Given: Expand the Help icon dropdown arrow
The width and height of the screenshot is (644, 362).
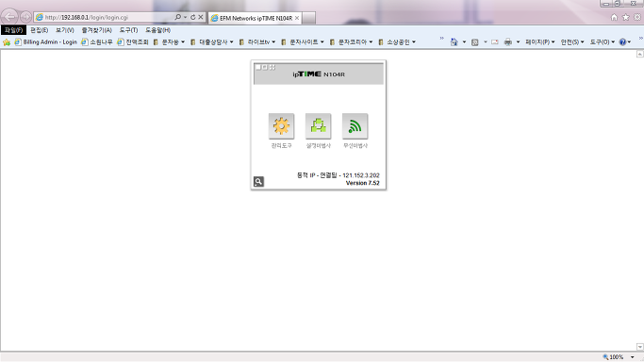Looking at the screenshot, I should coord(629,41).
